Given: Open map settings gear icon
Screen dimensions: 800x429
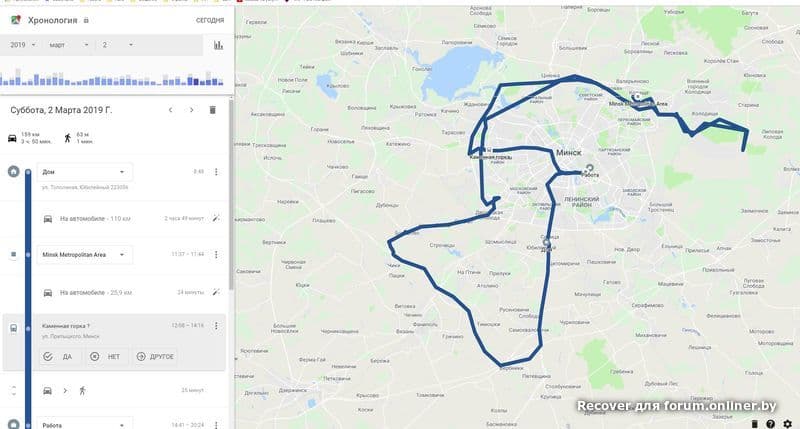Looking at the screenshot, I should coord(788,424).
